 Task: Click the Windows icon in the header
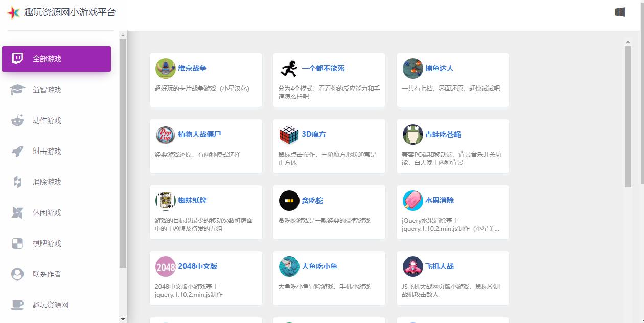tap(620, 12)
